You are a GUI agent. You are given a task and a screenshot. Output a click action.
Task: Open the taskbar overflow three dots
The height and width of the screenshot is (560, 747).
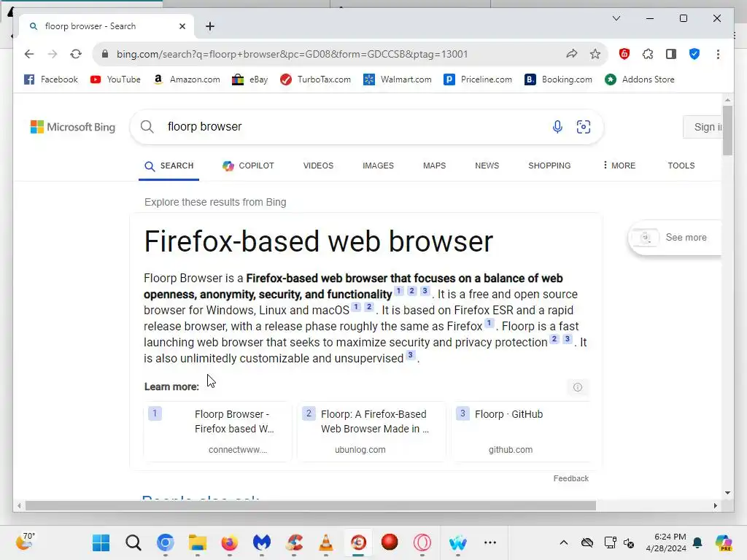(x=490, y=542)
